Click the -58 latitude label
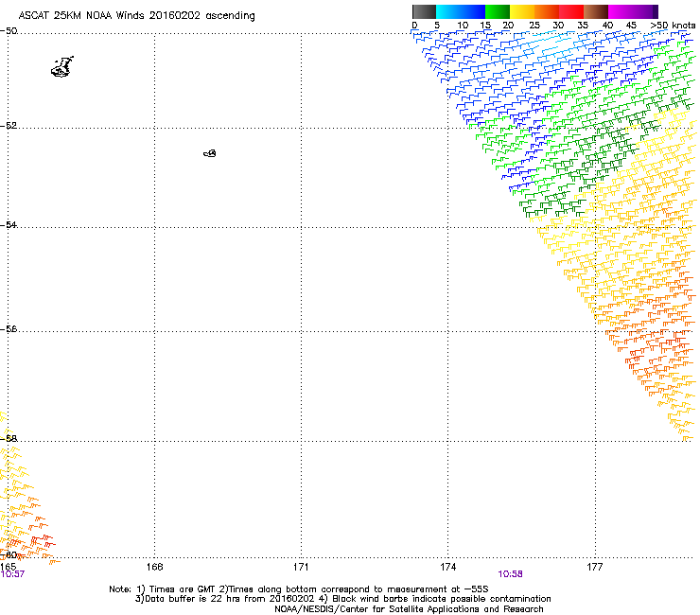This screenshot has height=615, width=700. (9, 438)
